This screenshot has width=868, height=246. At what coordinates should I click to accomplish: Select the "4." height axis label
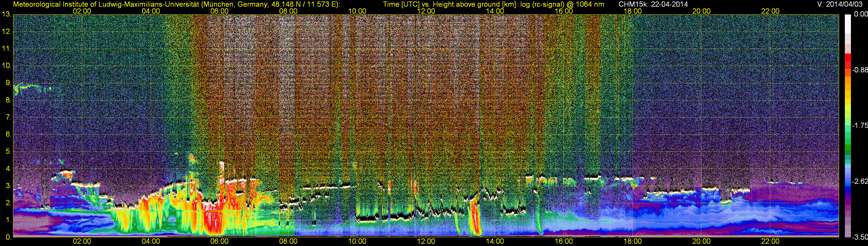(x=8, y=168)
